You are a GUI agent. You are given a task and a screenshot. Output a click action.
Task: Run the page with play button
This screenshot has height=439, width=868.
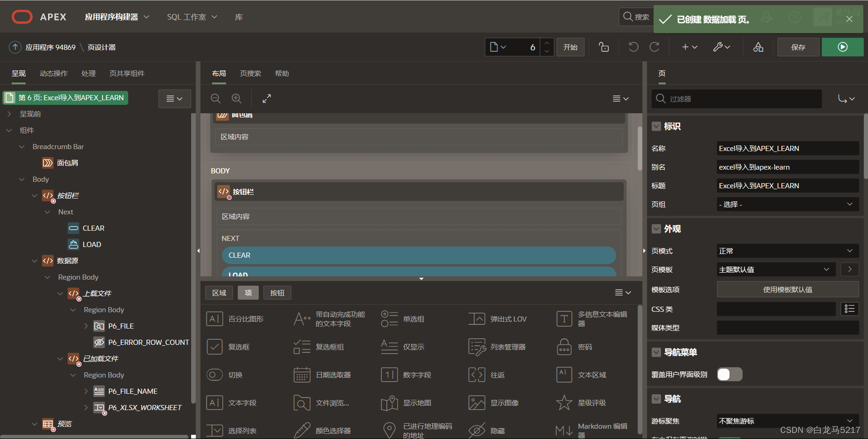(x=842, y=47)
